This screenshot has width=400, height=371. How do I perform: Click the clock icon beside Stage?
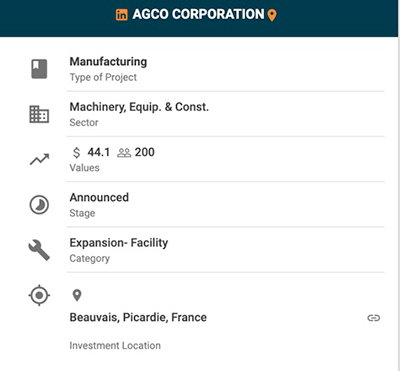tap(39, 205)
